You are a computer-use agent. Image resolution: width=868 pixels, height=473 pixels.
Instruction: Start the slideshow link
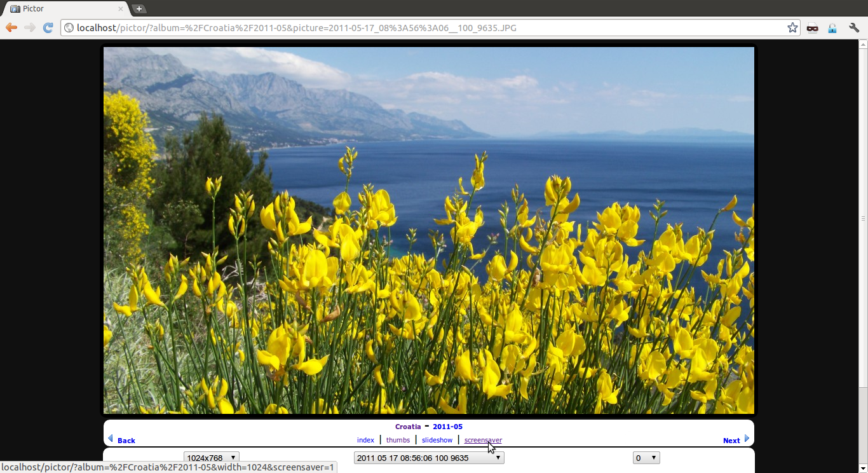(x=437, y=440)
